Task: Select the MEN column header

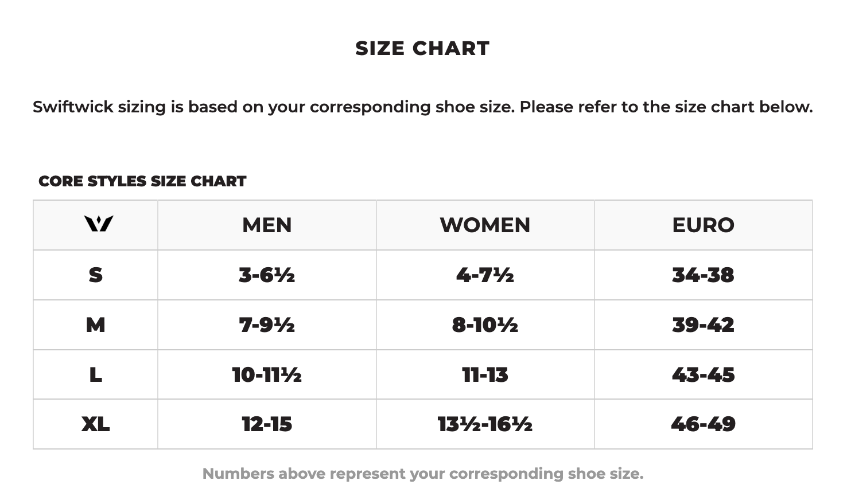Action: (x=267, y=225)
